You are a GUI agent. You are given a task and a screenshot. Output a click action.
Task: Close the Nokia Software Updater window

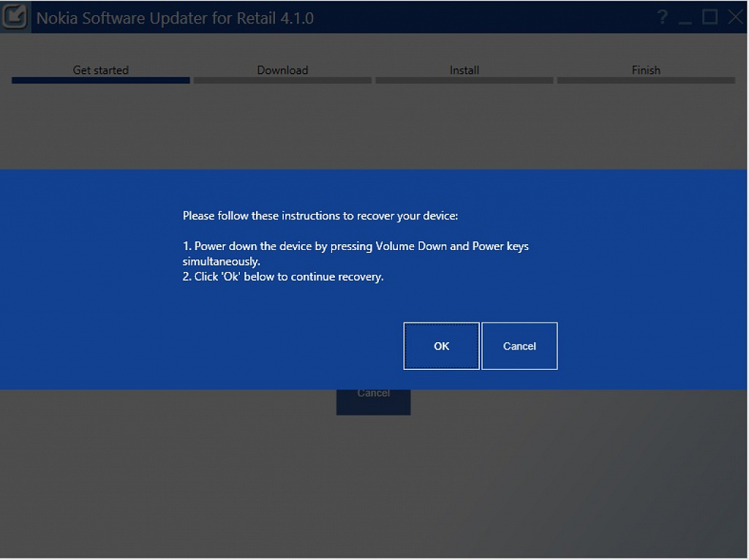pos(736,18)
